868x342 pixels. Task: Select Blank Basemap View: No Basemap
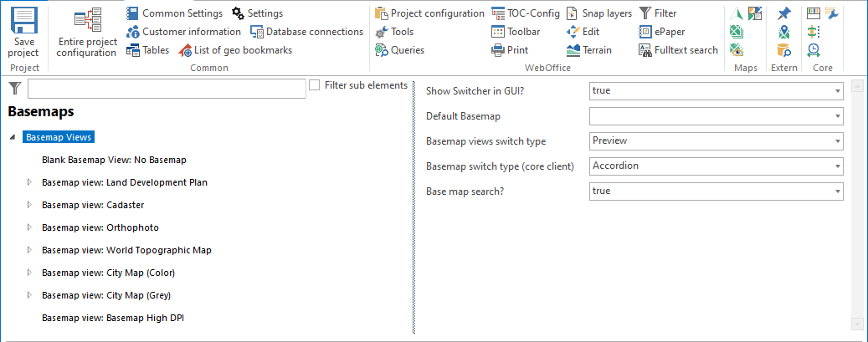(x=114, y=160)
